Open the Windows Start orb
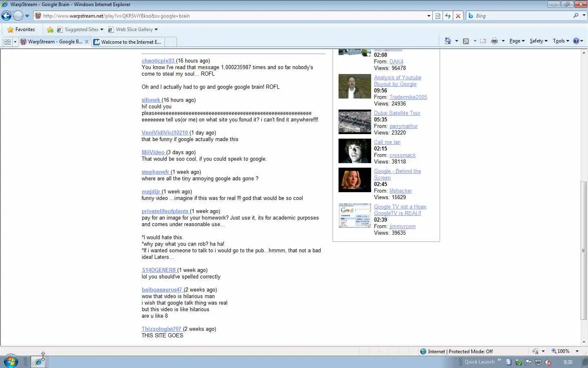This screenshot has width=588, height=368. (11, 361)
